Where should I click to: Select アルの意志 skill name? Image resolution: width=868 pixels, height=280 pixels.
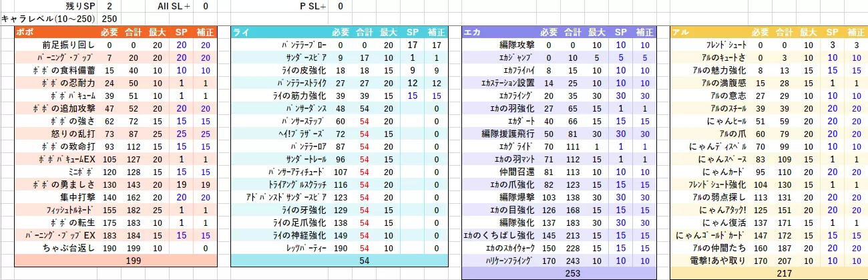pyautogui.click(x=728, y=96)
